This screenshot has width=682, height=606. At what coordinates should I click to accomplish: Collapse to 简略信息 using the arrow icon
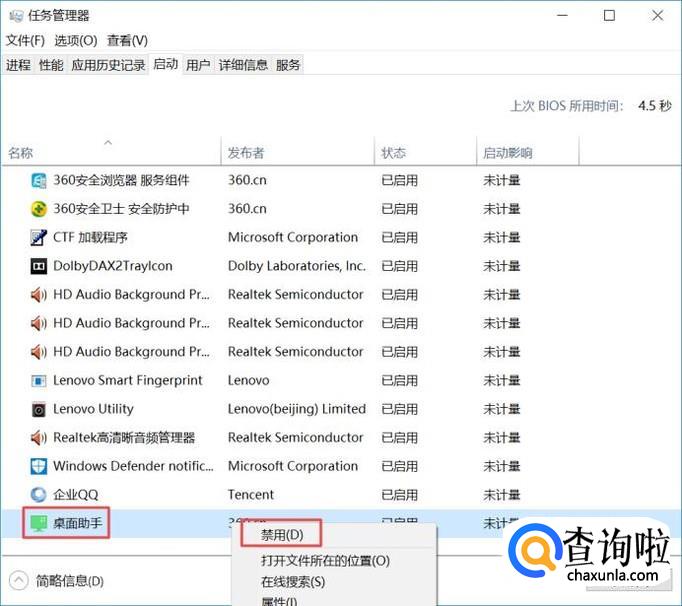pyautogui.click(x=18, y=581)
